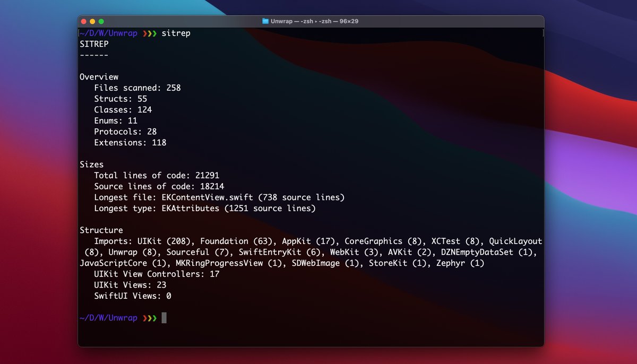Click the 'DZNEmptyDataSet (1)' import entry

(486, 253)
